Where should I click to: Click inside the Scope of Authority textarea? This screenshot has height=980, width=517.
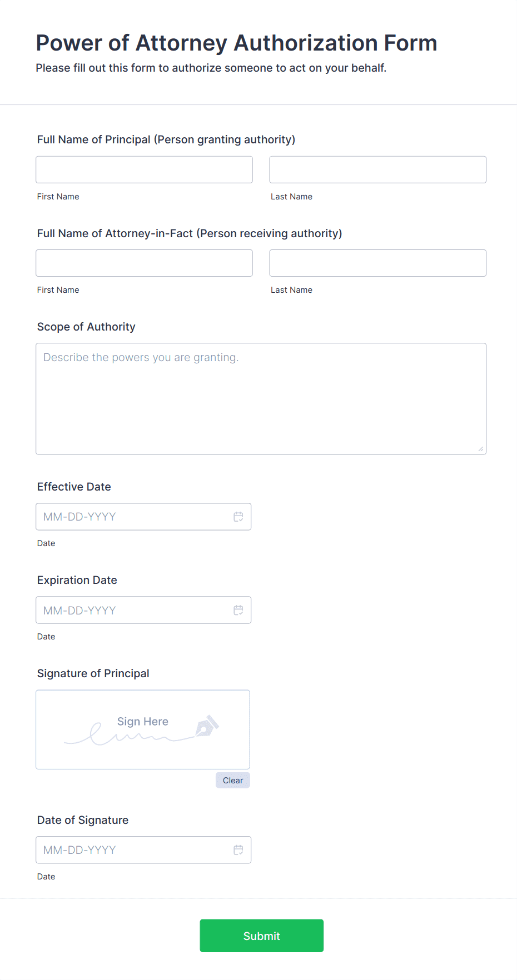(261, 398)
